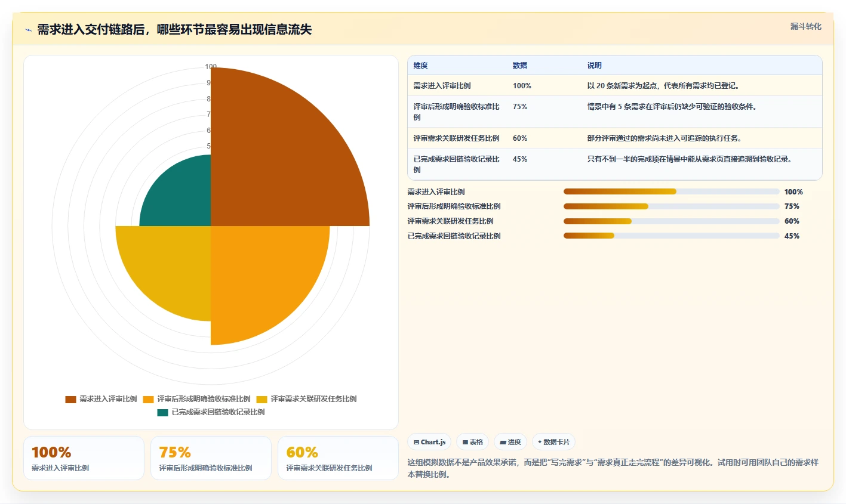Click the 评审后形成明确验收标准比例 progress bar
846x504 pixels.
point(672,206)
